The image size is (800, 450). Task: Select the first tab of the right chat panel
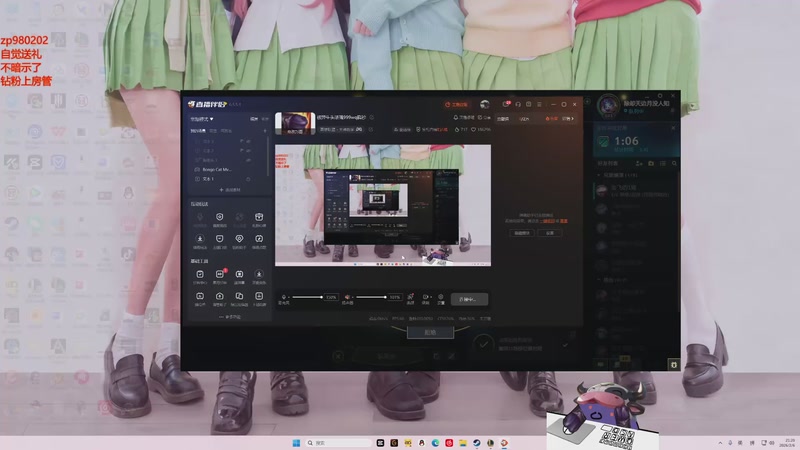point(503,119)
